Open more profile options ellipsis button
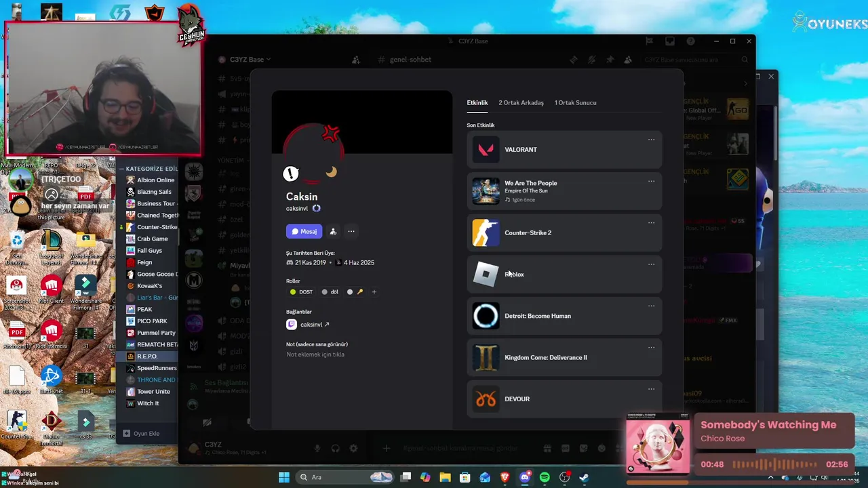Viewport: 868px width, 488px height. tap(351, 231)
